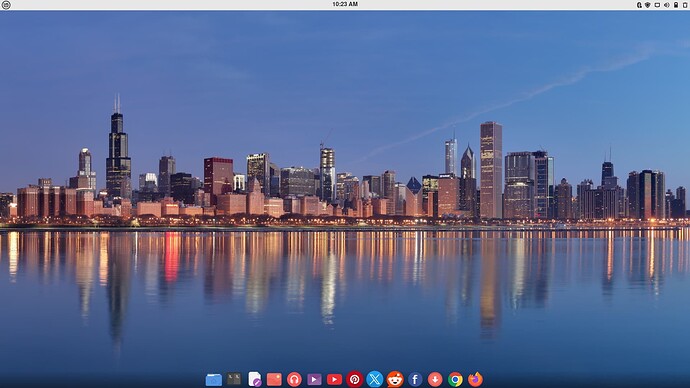Launch Google Chrome from the dock

tap(455, 379)
